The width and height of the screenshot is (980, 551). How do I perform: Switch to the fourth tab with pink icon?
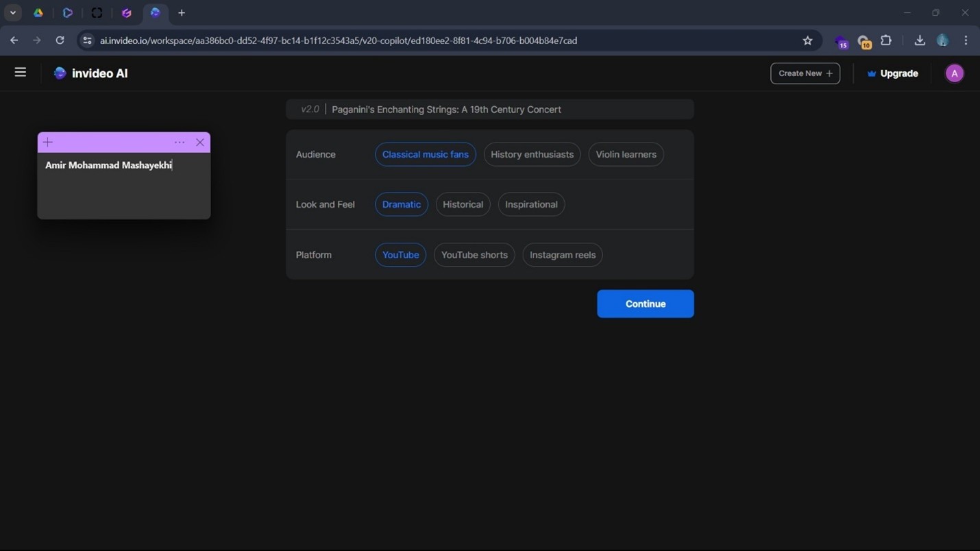(x=126, y=12)
